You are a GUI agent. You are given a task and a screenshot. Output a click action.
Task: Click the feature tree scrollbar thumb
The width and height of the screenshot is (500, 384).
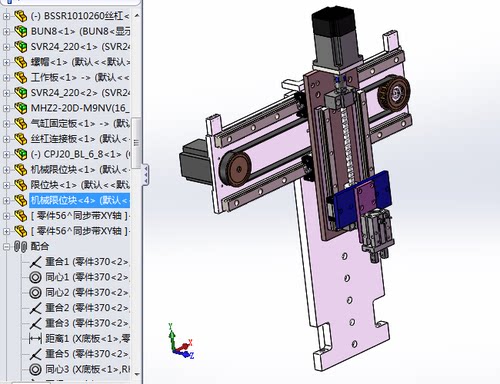pyautogui.click(x=136, y=143)
